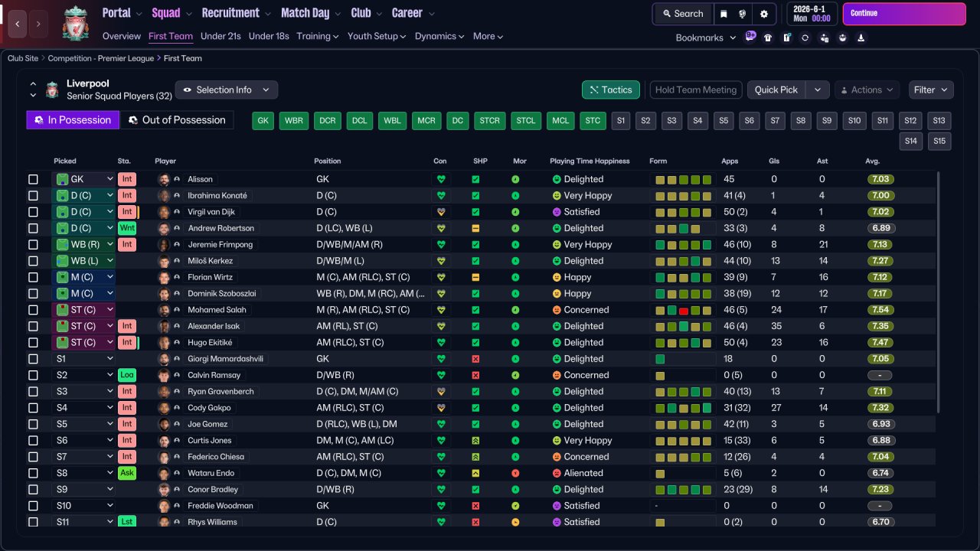Screen dimensions: 980x551
Task: Click the Wnt status badge for Andrew Robertson
Action: [x=127, y=228]
